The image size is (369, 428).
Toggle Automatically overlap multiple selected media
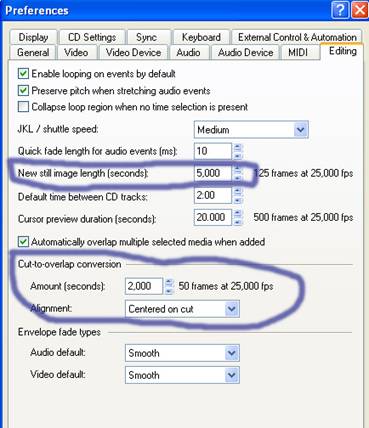23,242
